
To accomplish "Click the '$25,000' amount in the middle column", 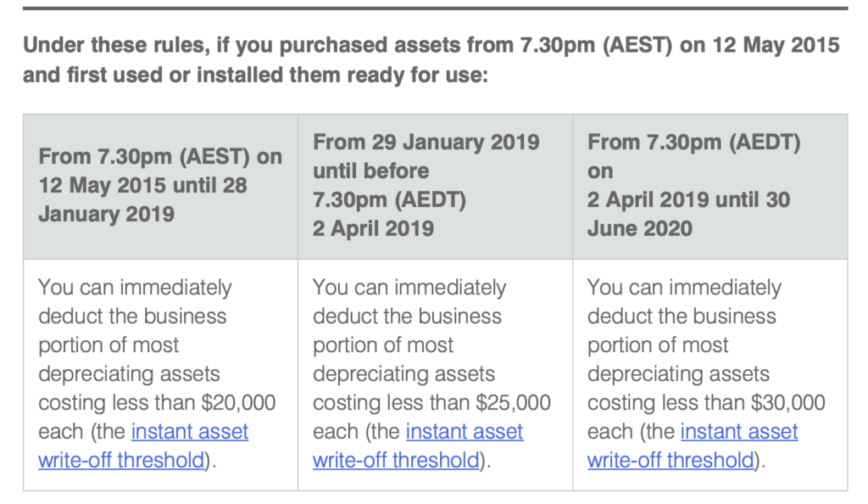I will 515,403.
